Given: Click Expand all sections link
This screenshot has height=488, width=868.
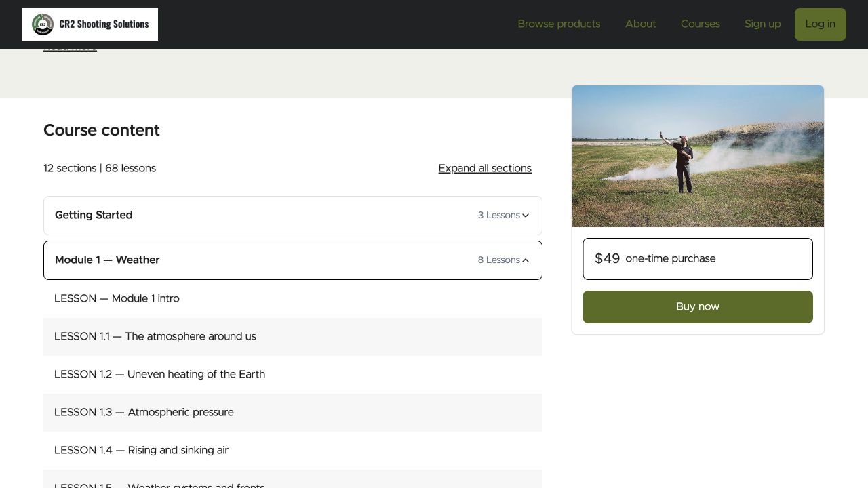Looking at the screenshot, I should click(x=485, y=168).
